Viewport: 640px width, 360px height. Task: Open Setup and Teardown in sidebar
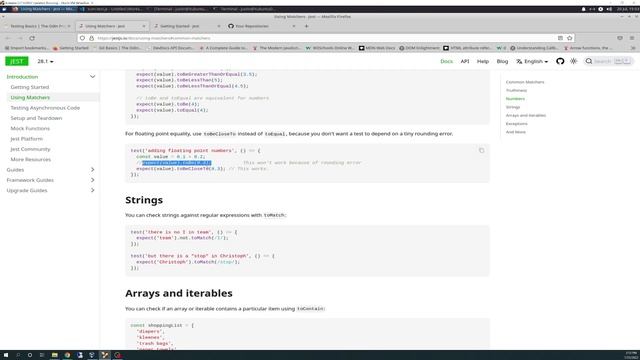point(36,118)
